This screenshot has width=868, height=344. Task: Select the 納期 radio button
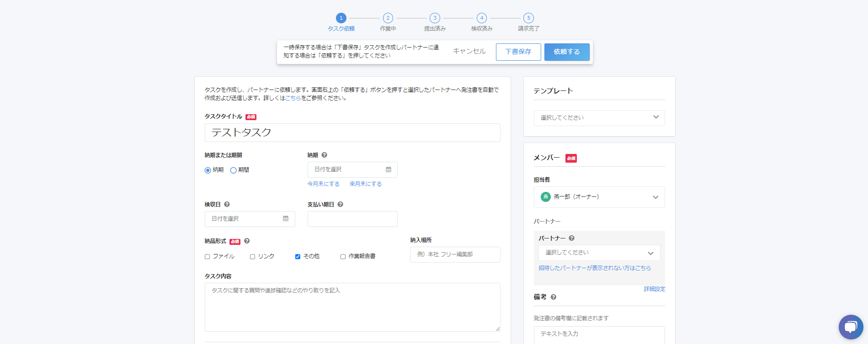[208, 170]
